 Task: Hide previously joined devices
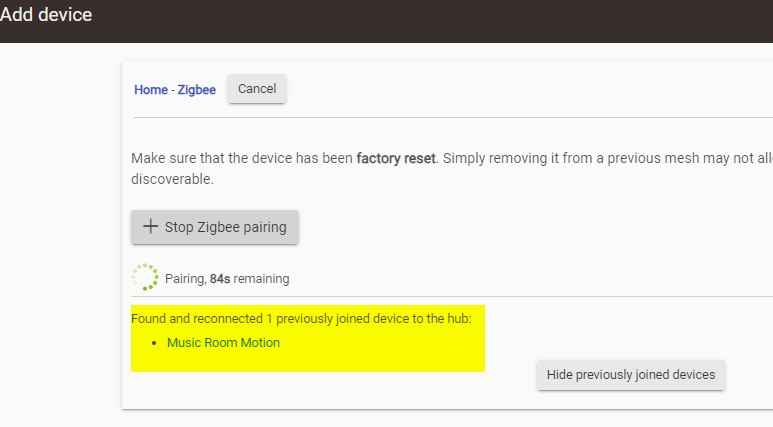630,375
